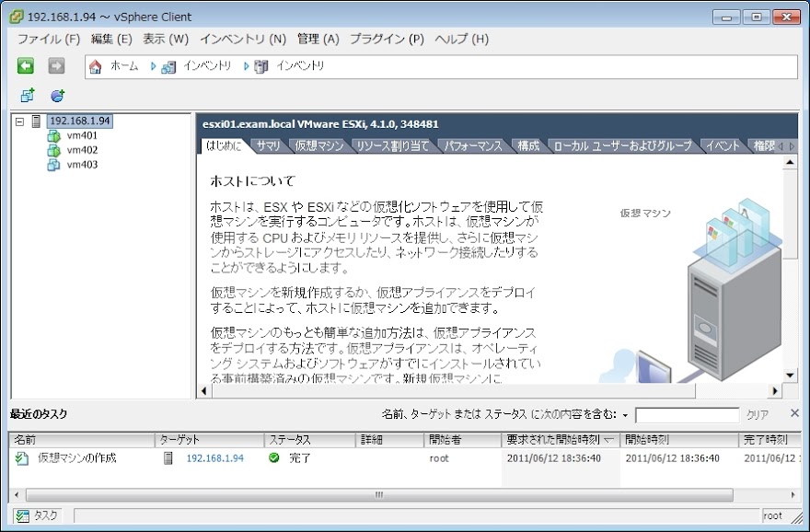This screenshot has width=810, height=532.
Task: Click the vm402 virtual machine icon
Action: 53,150
